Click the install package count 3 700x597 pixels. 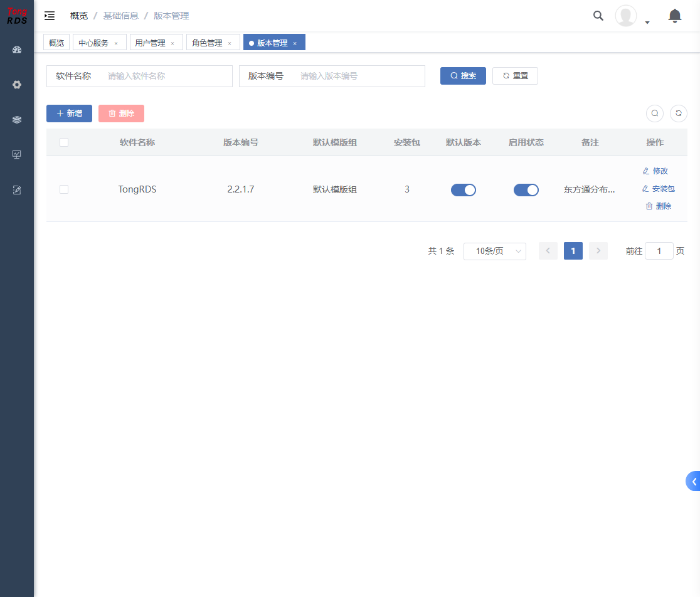tap(406, 189)
